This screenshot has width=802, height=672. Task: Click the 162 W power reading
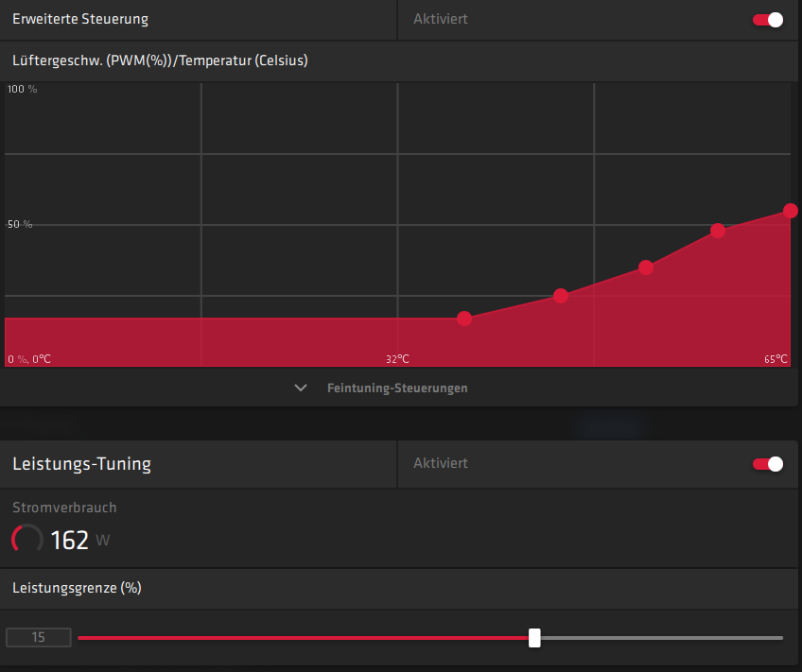click(x=80, y=541)
